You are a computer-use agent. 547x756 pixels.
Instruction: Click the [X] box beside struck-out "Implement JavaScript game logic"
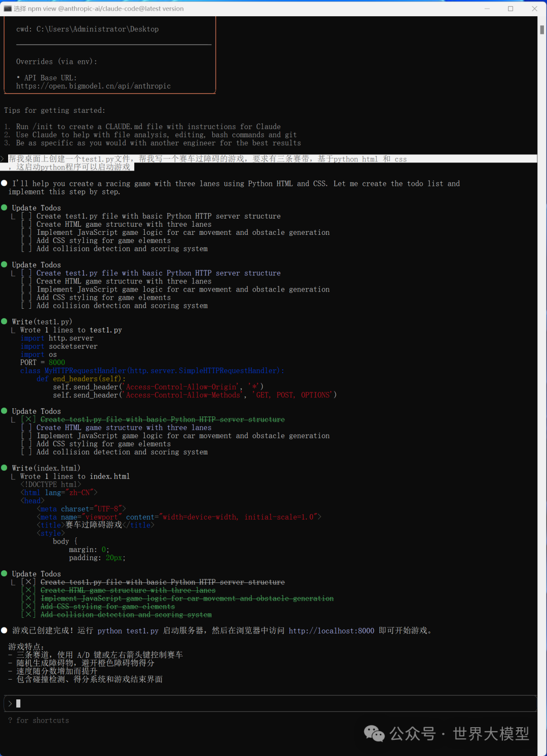point(28,598)
